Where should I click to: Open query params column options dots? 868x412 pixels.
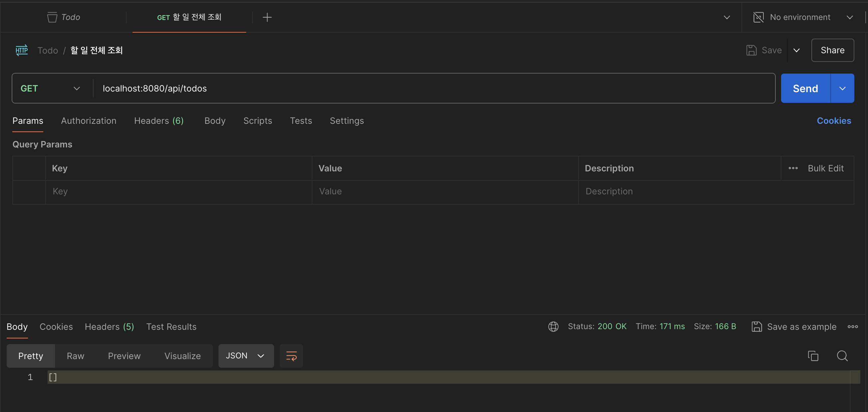793,168
